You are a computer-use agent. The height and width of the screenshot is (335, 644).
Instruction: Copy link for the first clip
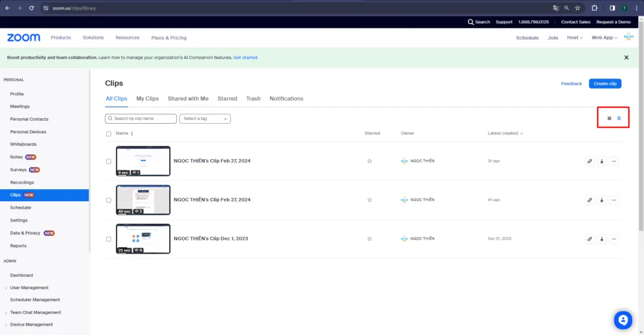pos(589,161)
